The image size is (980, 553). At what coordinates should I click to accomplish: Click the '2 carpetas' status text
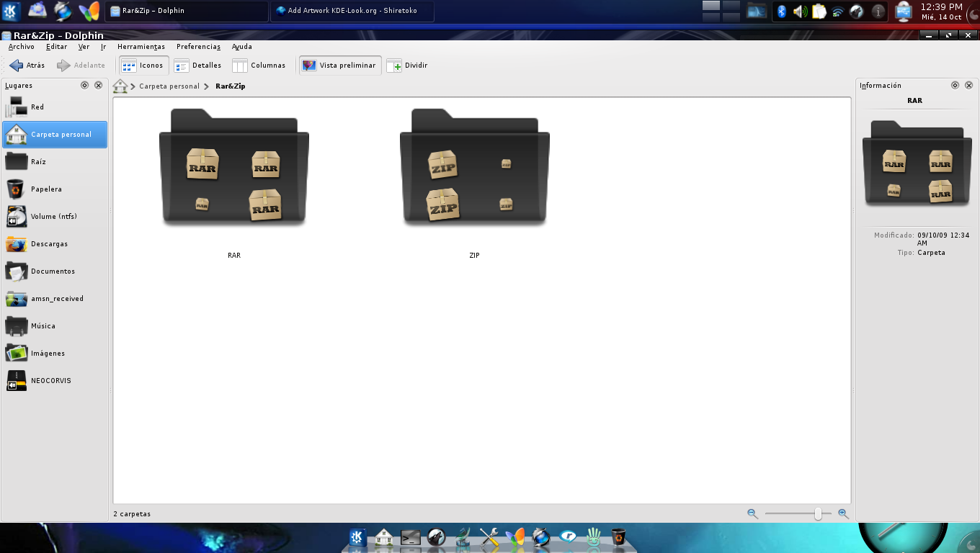tap(132, 514)
